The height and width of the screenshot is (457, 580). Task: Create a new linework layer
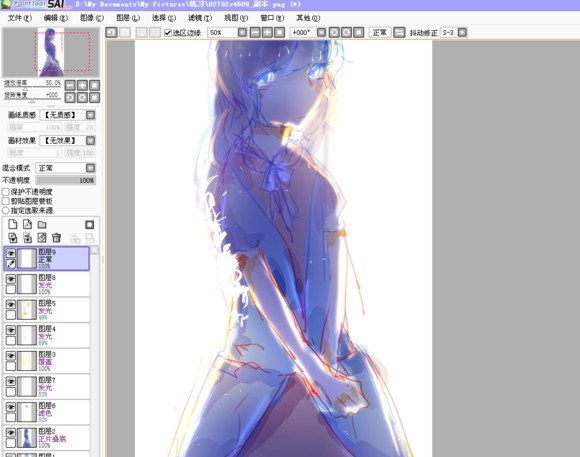pos(27,224)
